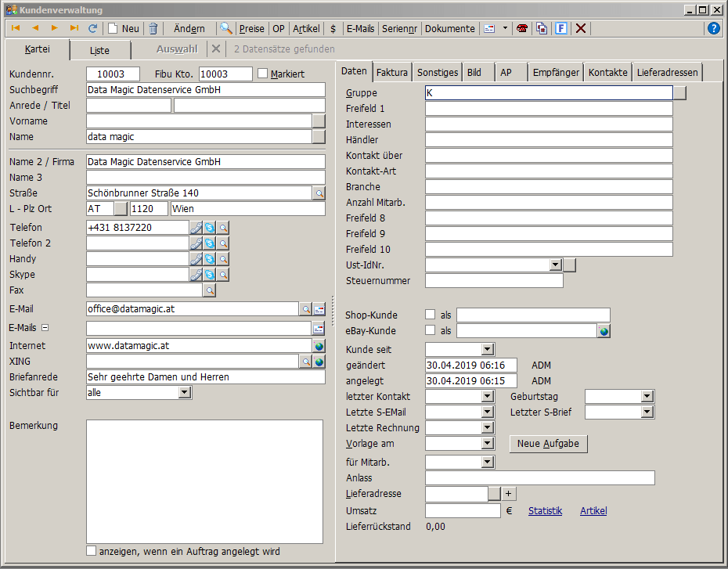This screenshot has height=569, width=728.
Task: Go to next record arrow
Action: (54, 28)
